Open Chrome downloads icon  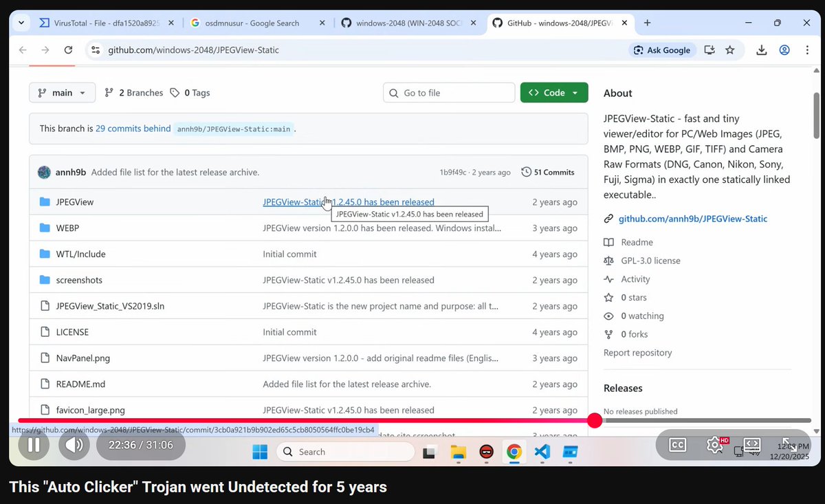coord(762,50)
